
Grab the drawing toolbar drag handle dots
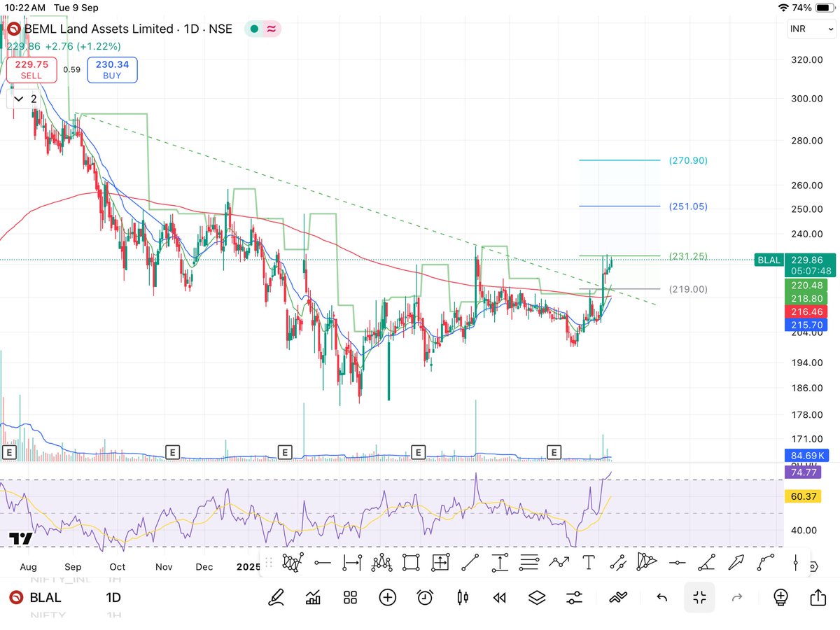tap(270, 562)
